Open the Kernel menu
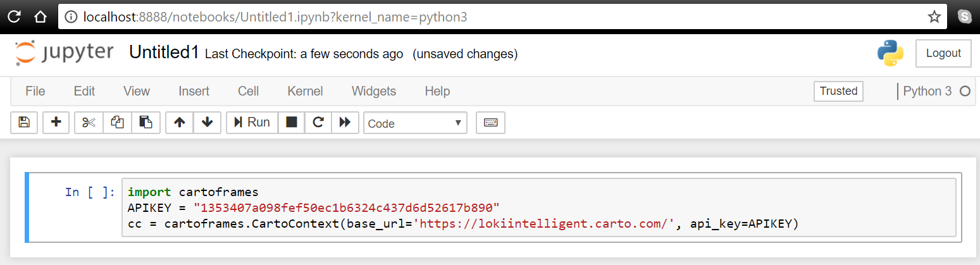 click(305, 91)
